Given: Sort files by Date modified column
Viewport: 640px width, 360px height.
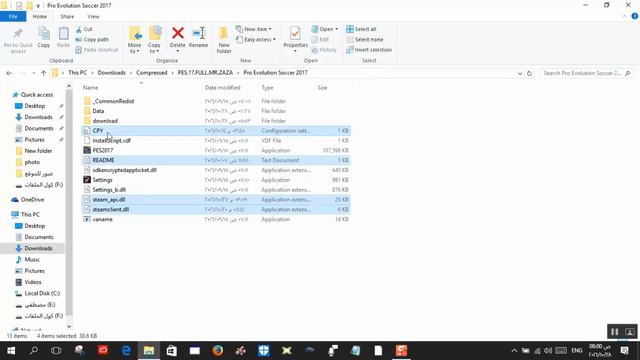Looking at the screenshot, I should pos(222,88).
